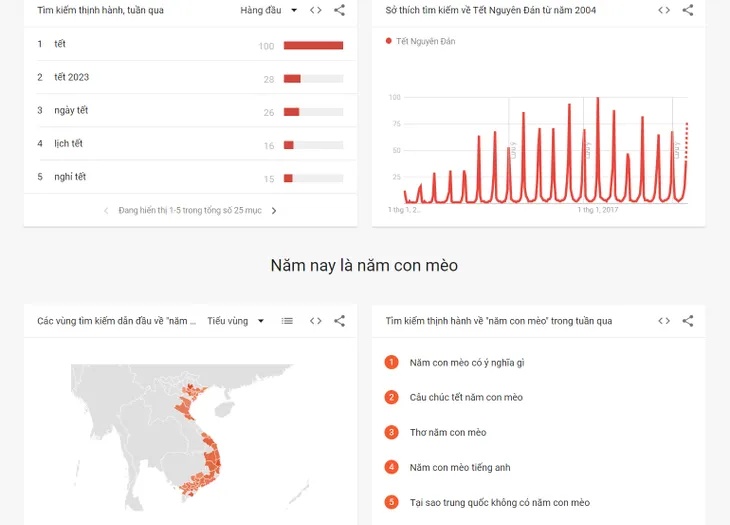Image resolution: width=730 pixels, height=525 pixels.
Task: Open 'Câu chúc tết năm con mèo' query
Action: [x=466, y=397]
